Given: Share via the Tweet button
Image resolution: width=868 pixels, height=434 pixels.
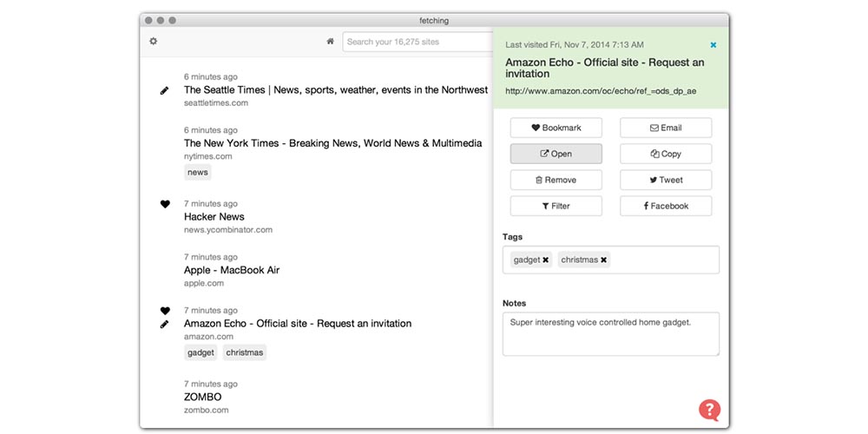Looking at the screenshot, I should coord(666,180).
